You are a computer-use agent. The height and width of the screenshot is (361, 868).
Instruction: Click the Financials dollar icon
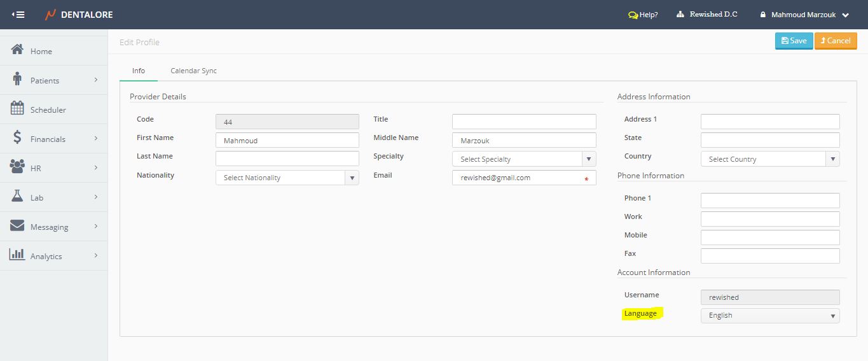coord(17,138)
